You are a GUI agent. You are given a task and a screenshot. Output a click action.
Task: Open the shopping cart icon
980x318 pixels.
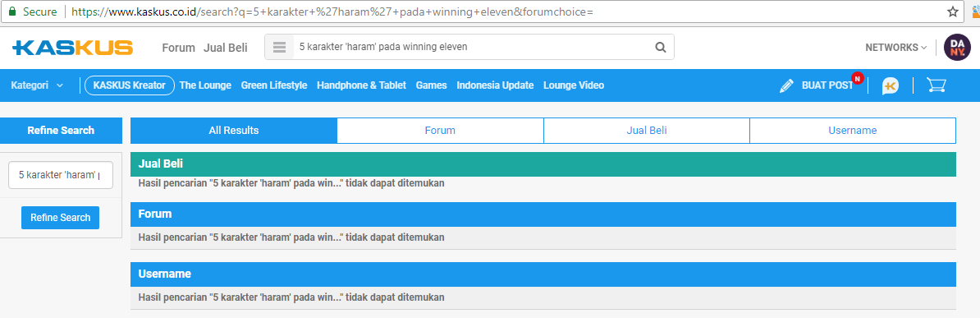tap(936, 85)
